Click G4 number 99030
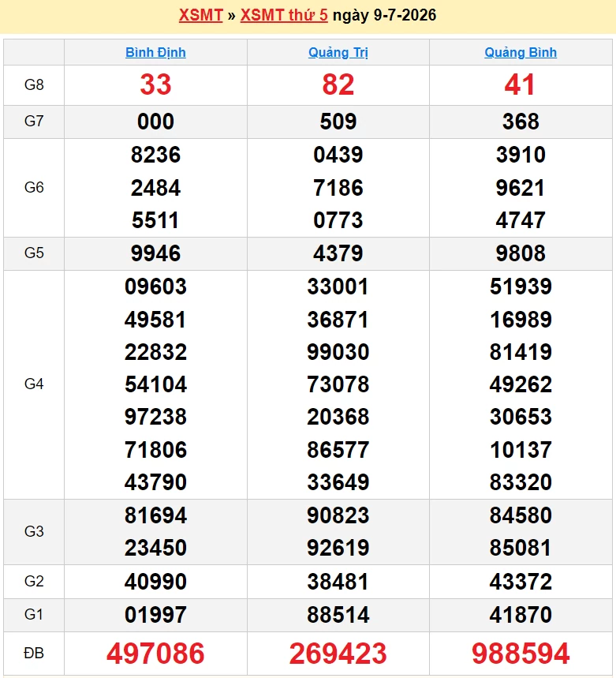The width and height of the screenshot is (616, 678). pyautogui.click(x=338, y=352)
